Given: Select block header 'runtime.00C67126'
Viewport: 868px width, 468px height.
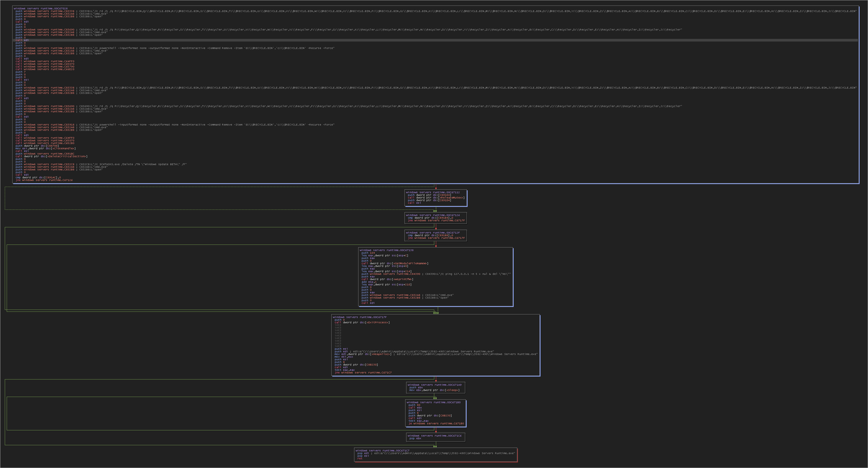Looking at the screenshot, I should [x=433, y=215].
